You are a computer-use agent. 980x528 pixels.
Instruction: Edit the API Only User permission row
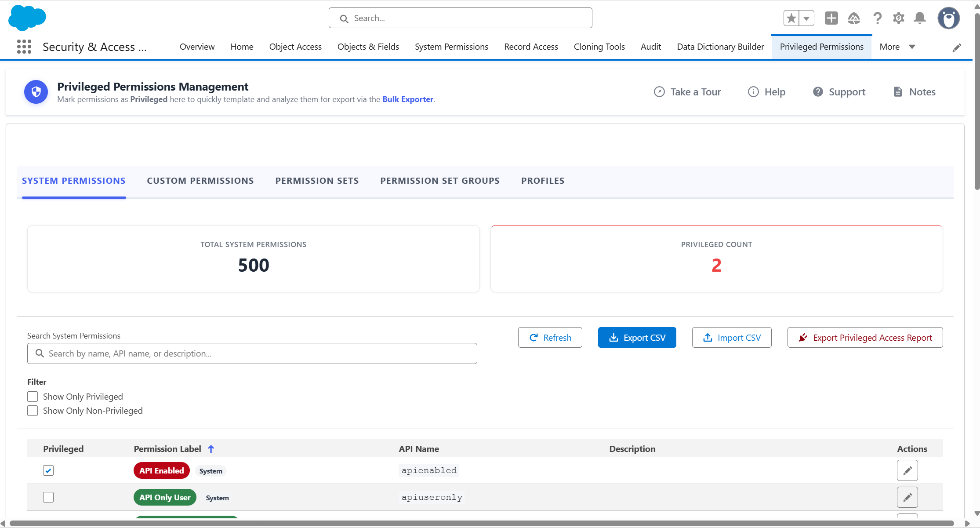point(907,498)
